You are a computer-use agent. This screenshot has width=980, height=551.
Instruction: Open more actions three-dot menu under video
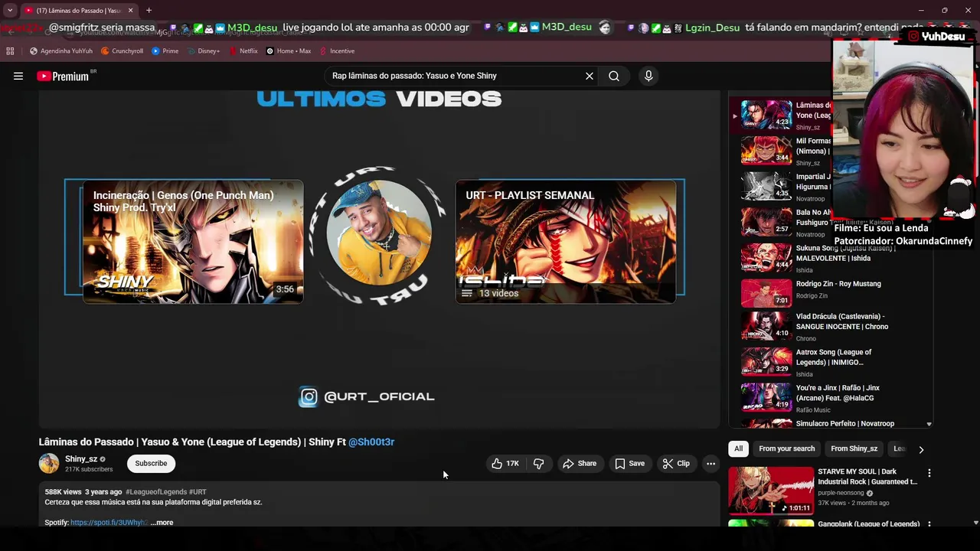click(710, 464)
